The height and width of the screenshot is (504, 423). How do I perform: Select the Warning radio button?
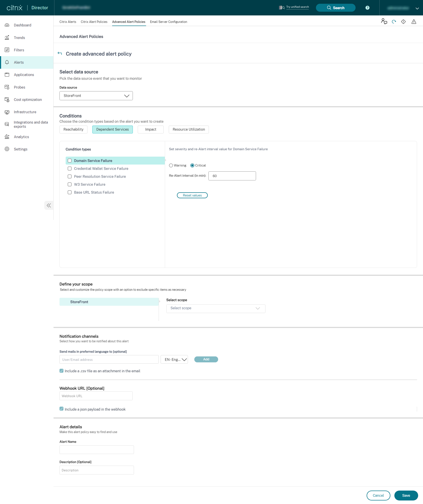click(171, 165)
